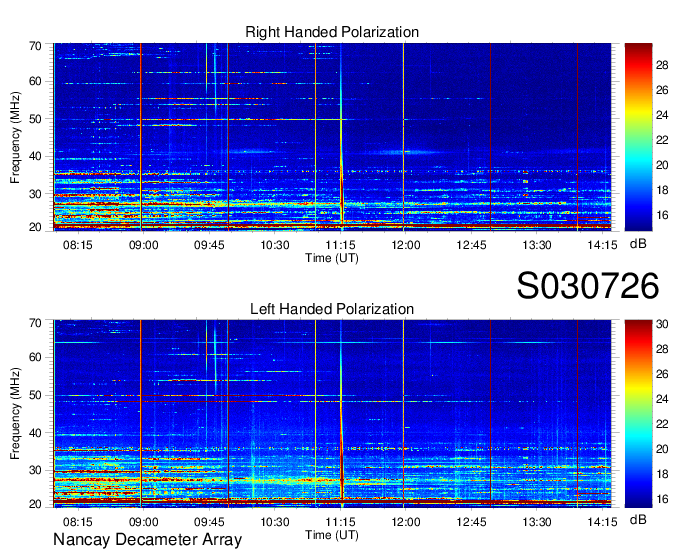
Task: Click the "70" frequency tick on Left Handed plot
Action: [35, 323]
